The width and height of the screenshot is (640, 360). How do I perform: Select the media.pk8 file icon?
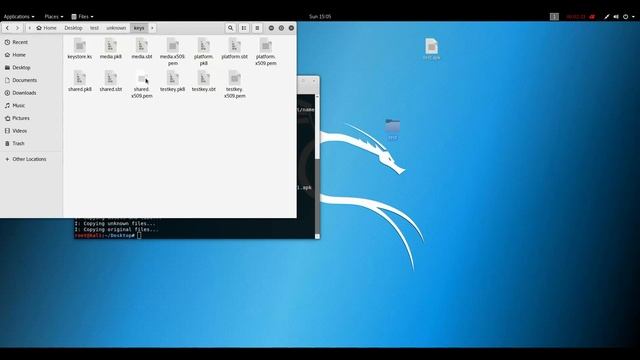point(111,46)
